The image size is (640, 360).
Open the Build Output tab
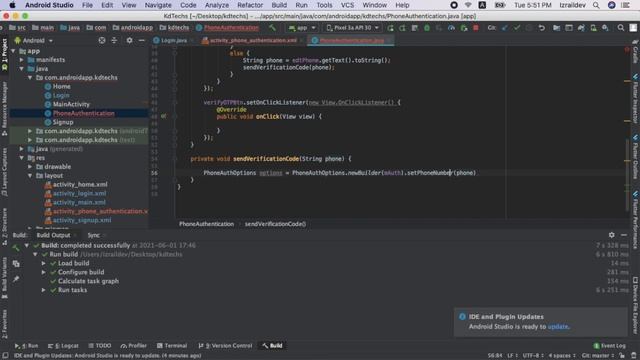click(53, 235)
